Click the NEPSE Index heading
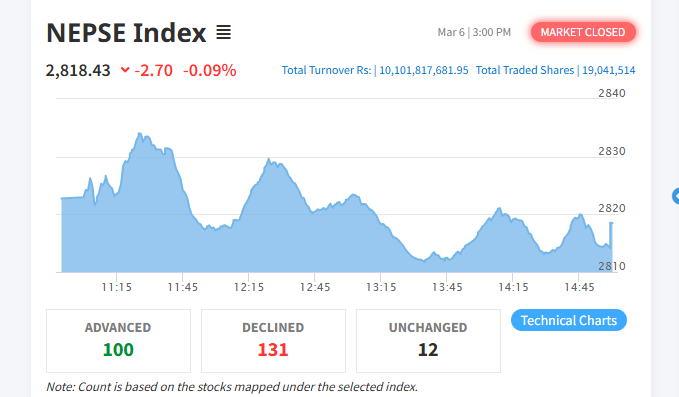 coord(126,33)
